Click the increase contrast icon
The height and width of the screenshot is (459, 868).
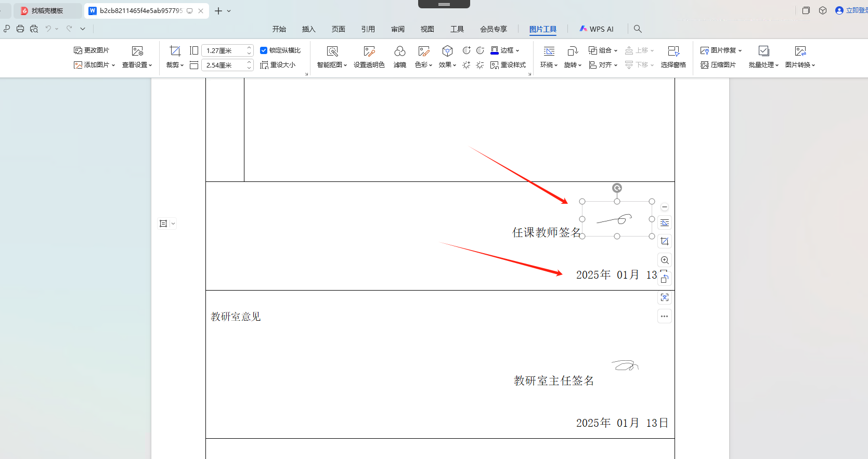coord(467,50)
